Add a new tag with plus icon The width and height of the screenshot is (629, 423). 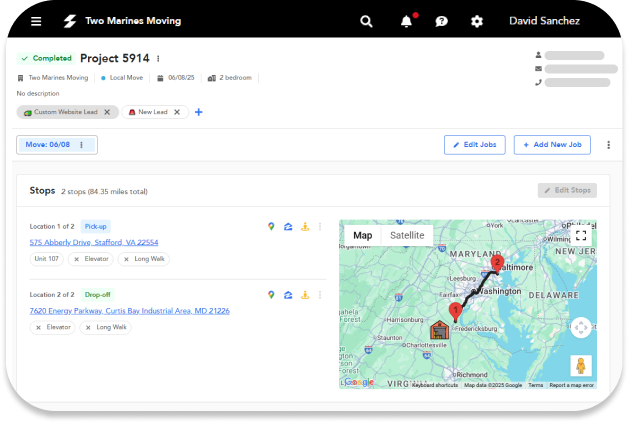click(199, 112)
